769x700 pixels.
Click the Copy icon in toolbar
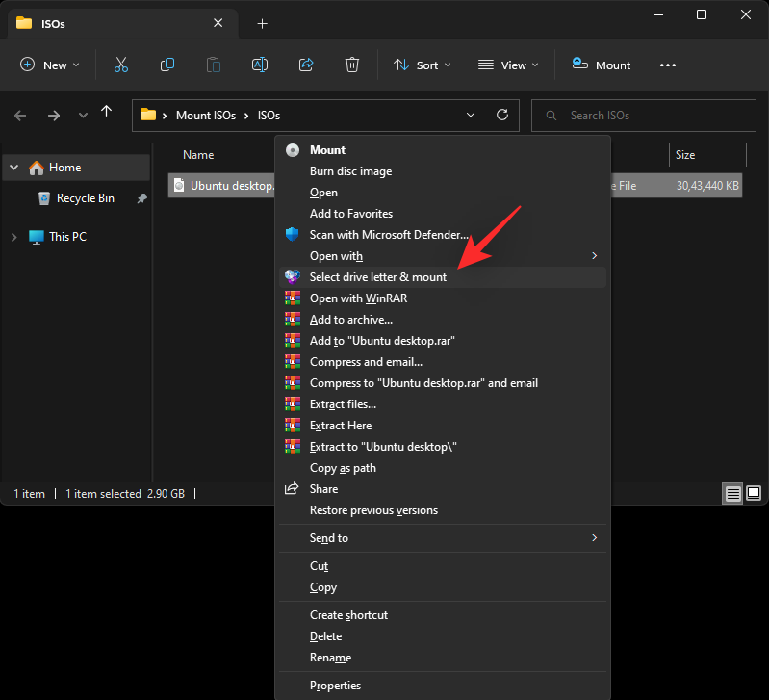(167, 65)
